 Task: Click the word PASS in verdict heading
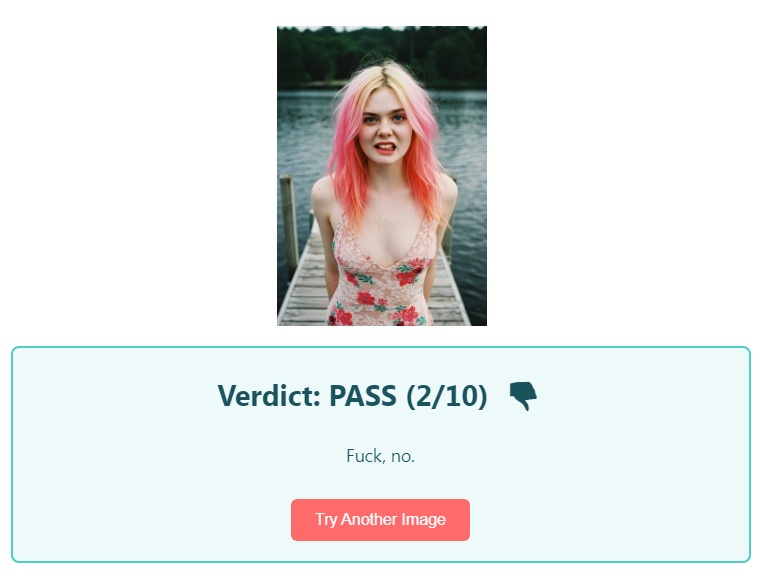pos(362,396)
